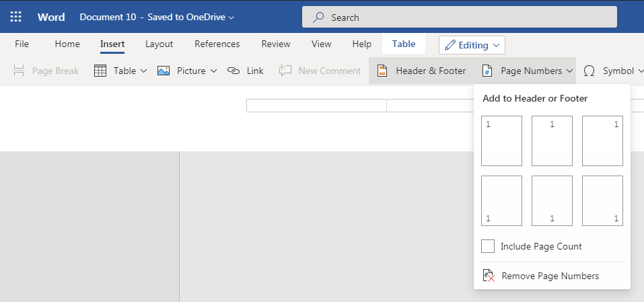Insert page number at bottom left
Viewport: 644px width, 302px height.
coord(501,200)
